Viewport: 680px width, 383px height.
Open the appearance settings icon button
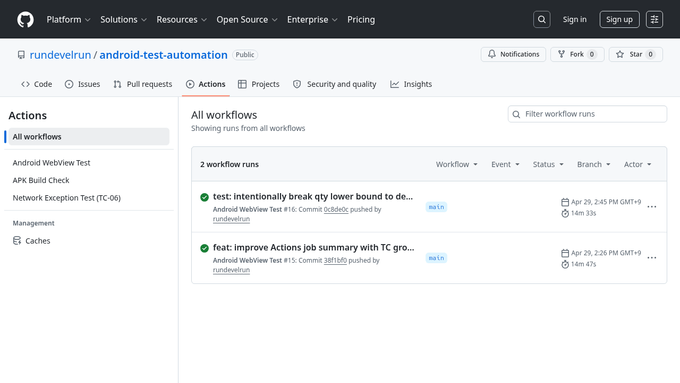pos(654,20)
